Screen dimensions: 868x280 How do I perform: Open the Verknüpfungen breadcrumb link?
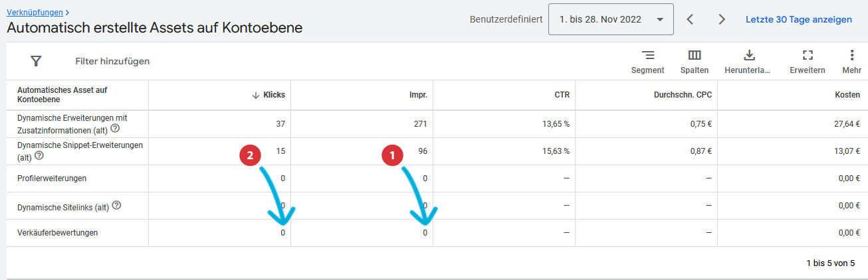[x=35, y=12]
